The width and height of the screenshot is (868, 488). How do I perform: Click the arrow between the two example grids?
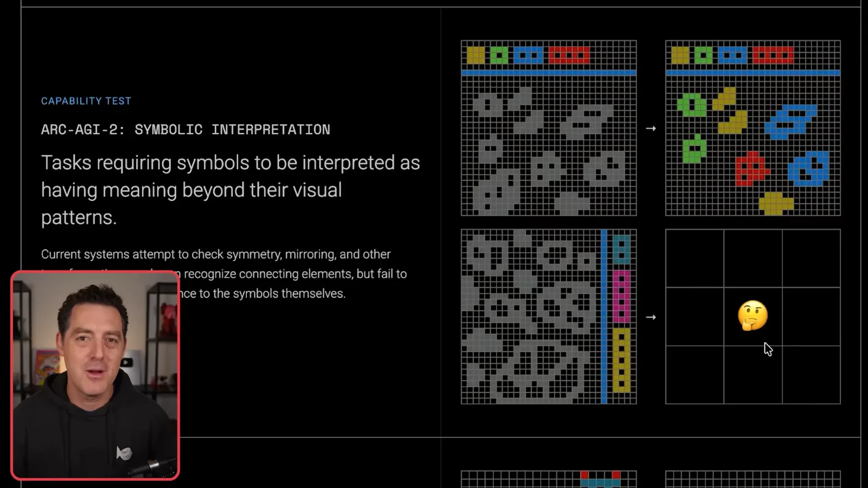coord(651,129)
